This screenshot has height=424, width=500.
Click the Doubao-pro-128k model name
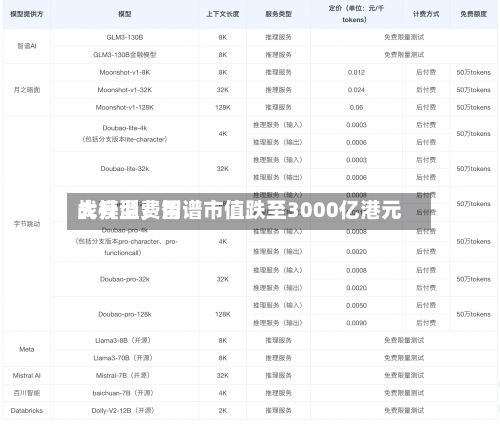click(x=125, y=314)
